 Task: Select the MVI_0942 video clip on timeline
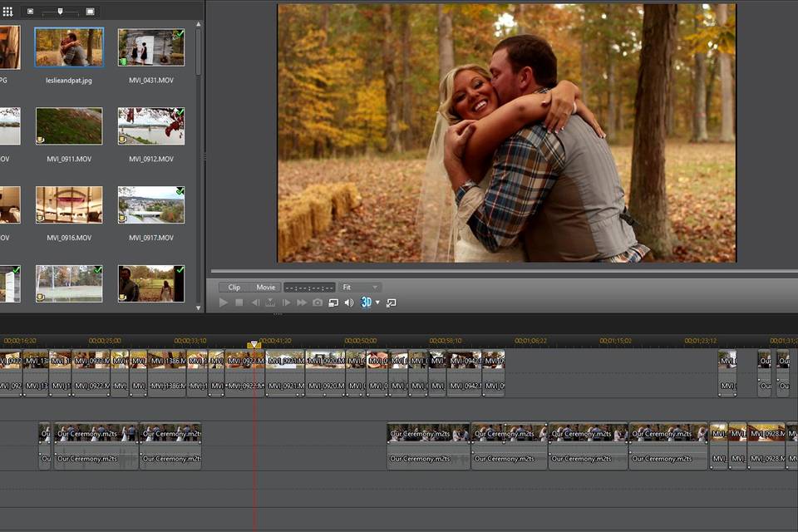464,361
